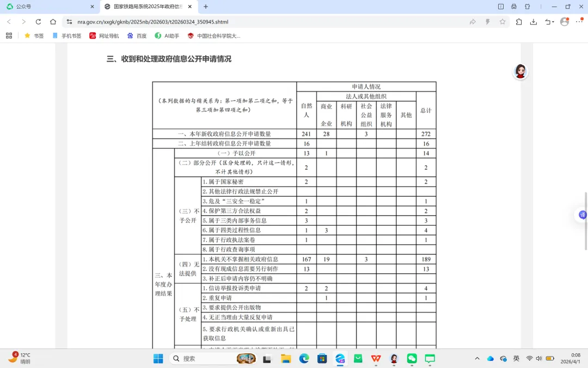Open Microsoft Store from taskbar
Viewport: 588px width, 368px height.
322,359
